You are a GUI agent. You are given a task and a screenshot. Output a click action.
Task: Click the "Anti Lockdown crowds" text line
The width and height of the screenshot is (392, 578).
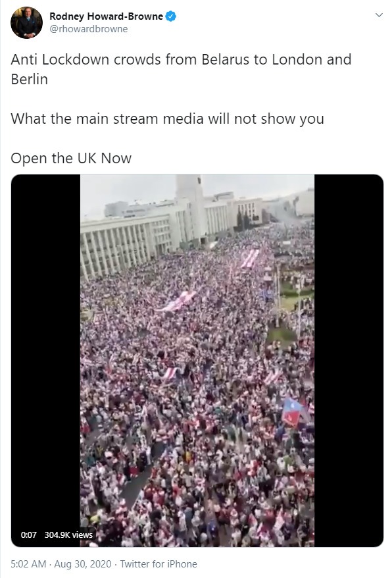click(x=181, y=60)
